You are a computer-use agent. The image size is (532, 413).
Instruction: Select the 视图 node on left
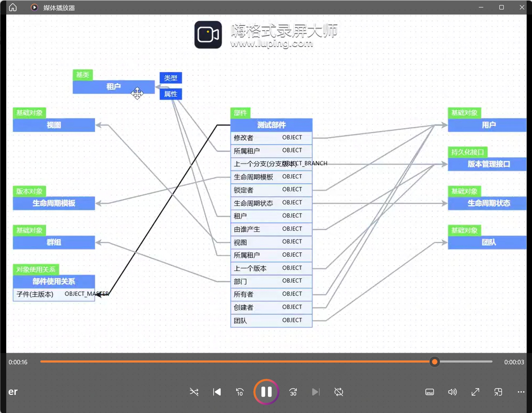pos(54,125)
